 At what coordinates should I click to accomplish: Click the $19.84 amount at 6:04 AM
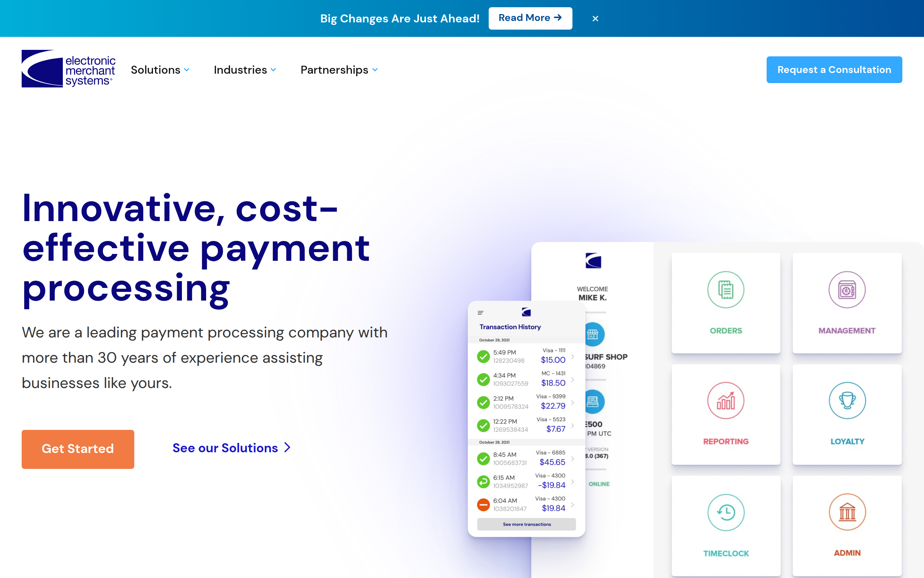click(553, 508)
